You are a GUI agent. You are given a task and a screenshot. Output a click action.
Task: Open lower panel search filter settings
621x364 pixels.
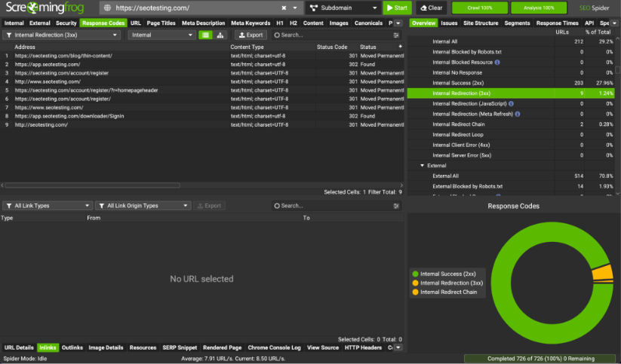coord(397,206)
